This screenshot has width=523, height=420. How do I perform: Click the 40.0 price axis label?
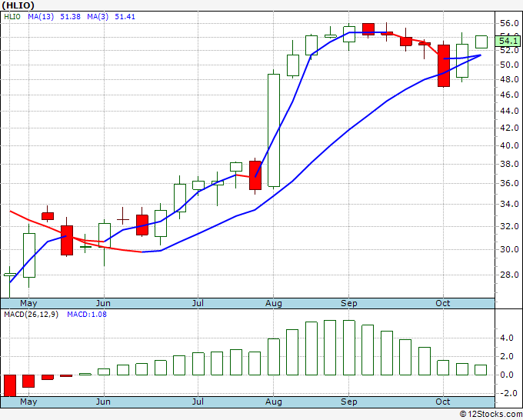pos(509,145)
